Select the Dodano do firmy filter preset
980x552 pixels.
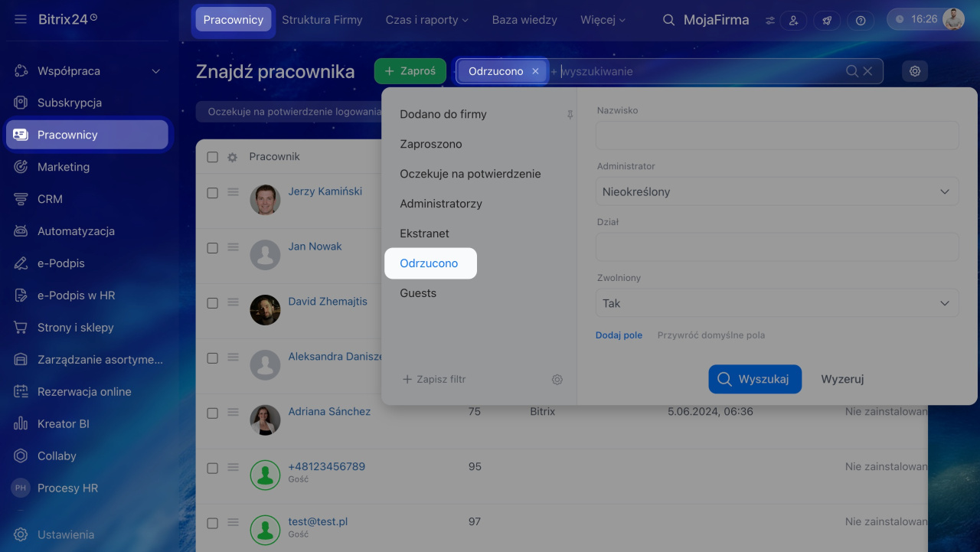click(443, 115)
